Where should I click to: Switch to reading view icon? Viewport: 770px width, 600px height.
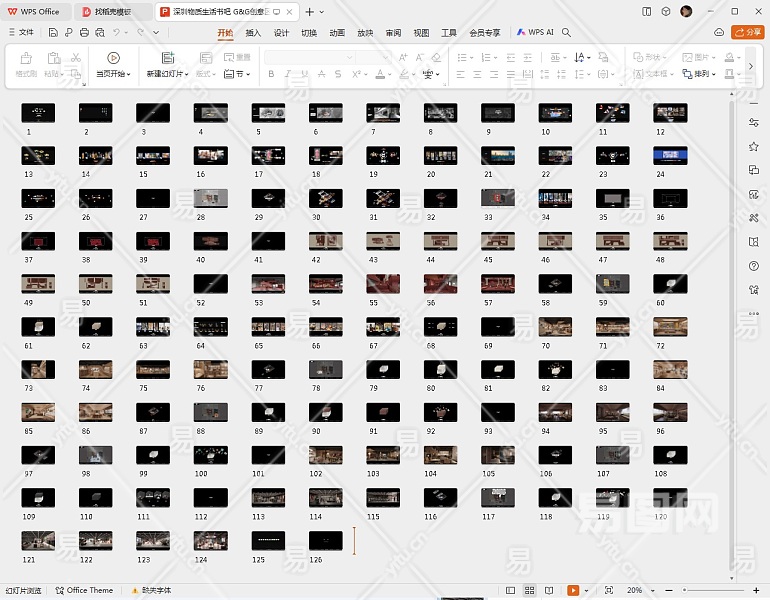click(x=549, y=591)
